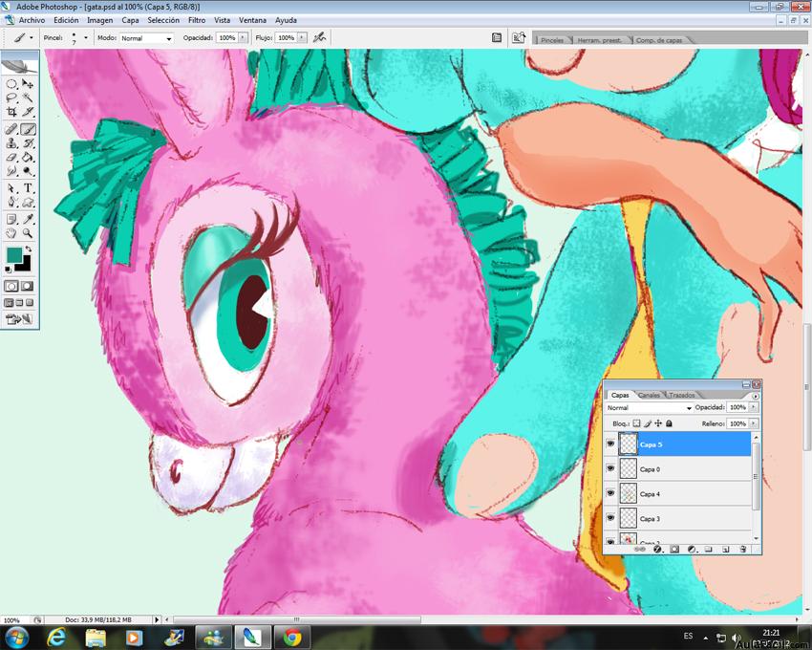Swap foreground and background colors
The height and width of the screenshot is (650, 812).
[x=28, y=249]
